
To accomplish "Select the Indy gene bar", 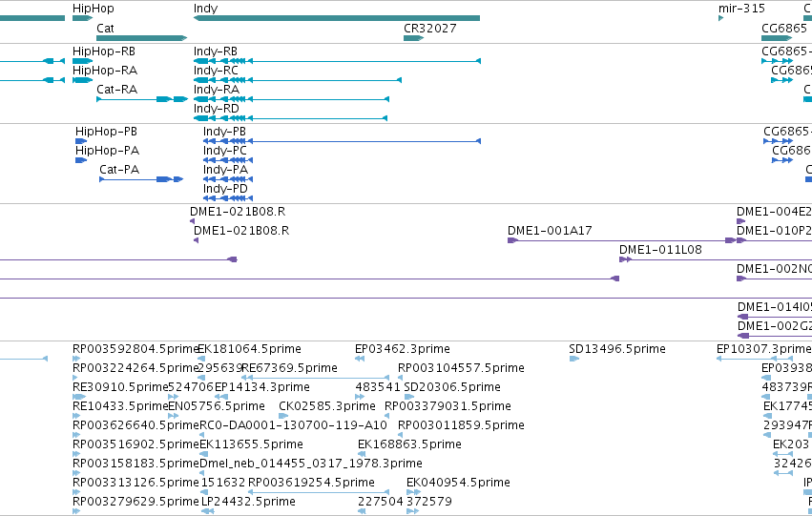I will click(x=337, y=18).
